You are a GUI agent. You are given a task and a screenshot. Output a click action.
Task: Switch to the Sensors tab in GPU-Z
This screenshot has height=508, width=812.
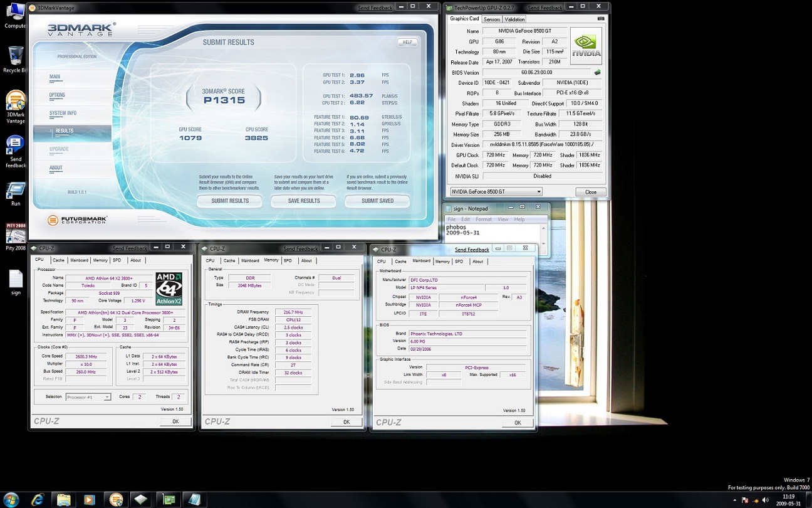[492, 19]
